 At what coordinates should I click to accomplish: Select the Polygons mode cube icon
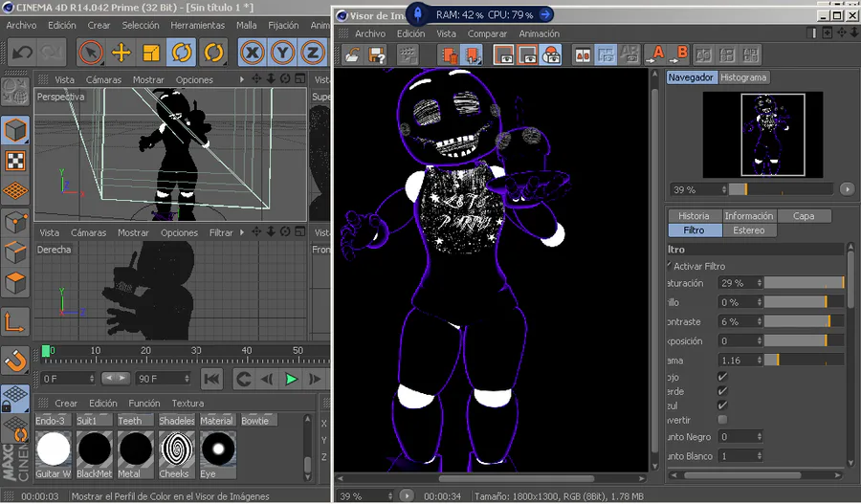pos(15,283)
